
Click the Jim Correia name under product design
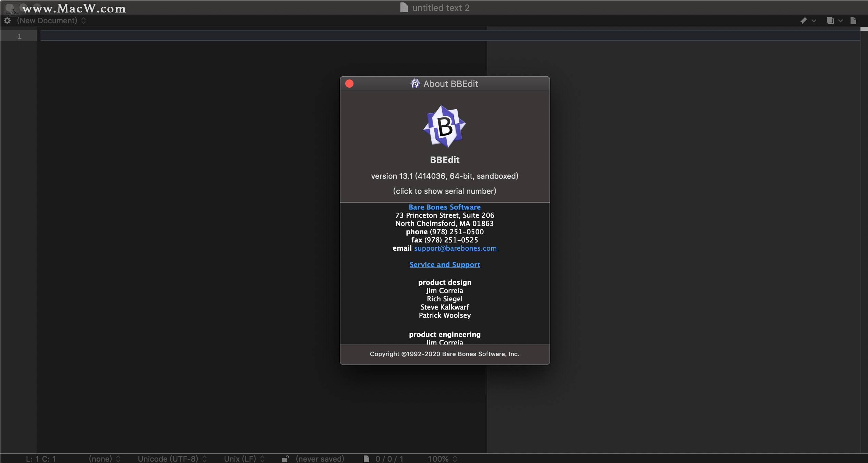445,290
